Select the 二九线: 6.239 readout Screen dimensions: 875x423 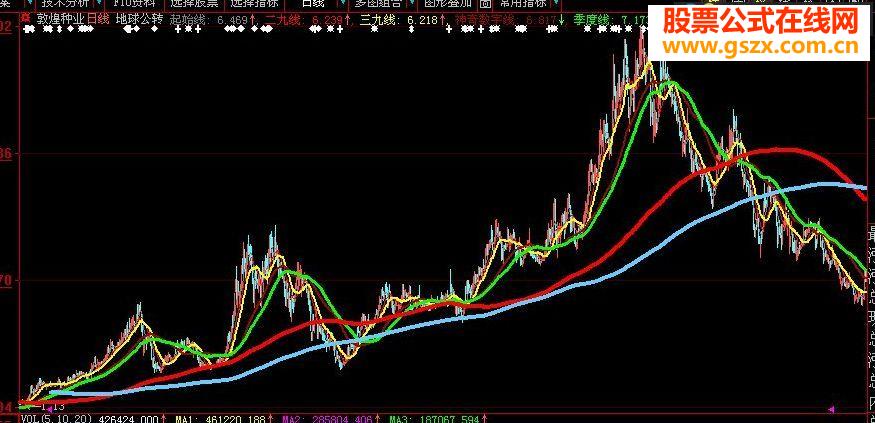click(306, 21)
